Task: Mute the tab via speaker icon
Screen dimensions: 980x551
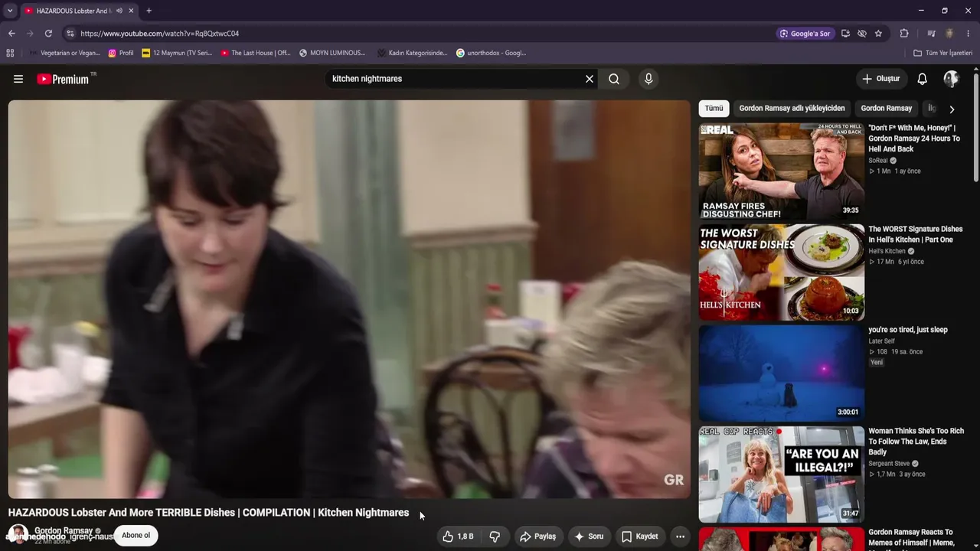Action: [119, 11]
